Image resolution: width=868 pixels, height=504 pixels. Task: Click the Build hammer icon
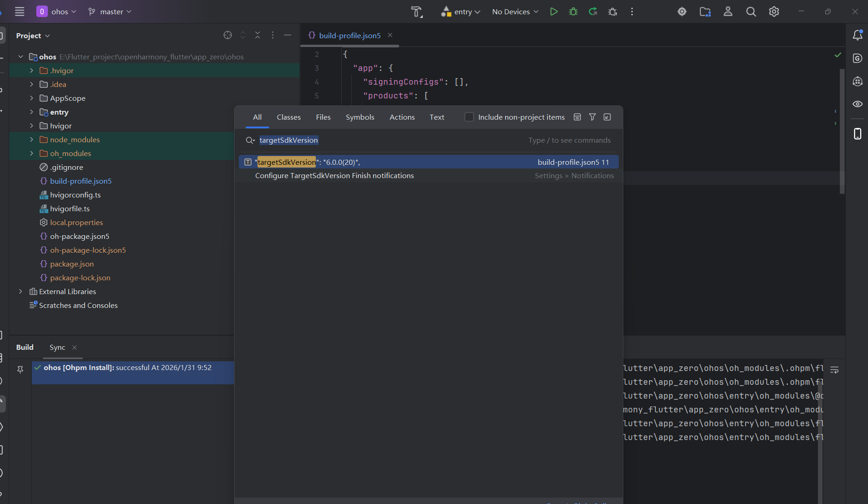pos(417,12)
